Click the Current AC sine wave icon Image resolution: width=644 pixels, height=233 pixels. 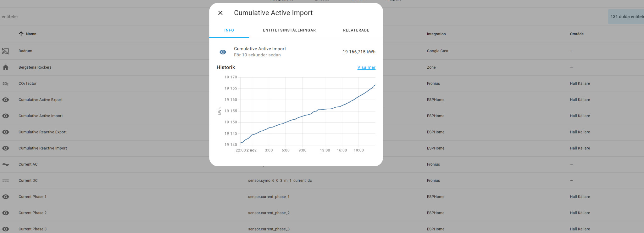6,164
